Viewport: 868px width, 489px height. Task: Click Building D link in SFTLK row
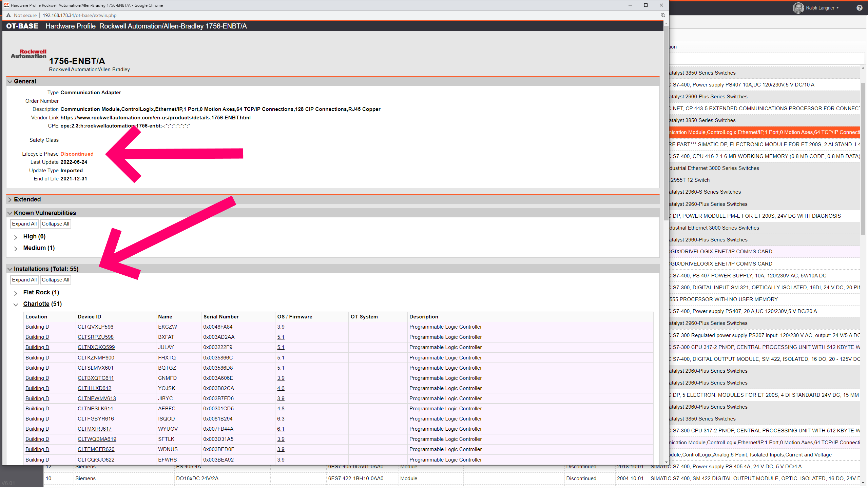37,439
